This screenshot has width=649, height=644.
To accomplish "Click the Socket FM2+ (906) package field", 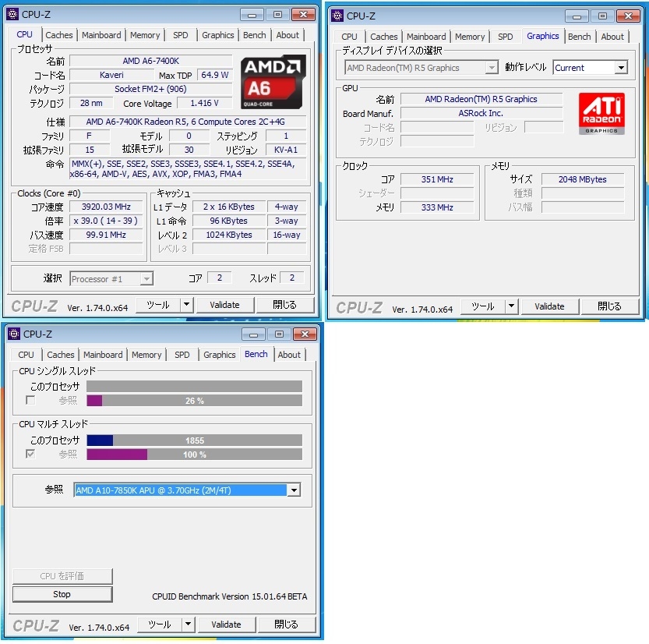I will pyautogui.click(x=151, y=89).
